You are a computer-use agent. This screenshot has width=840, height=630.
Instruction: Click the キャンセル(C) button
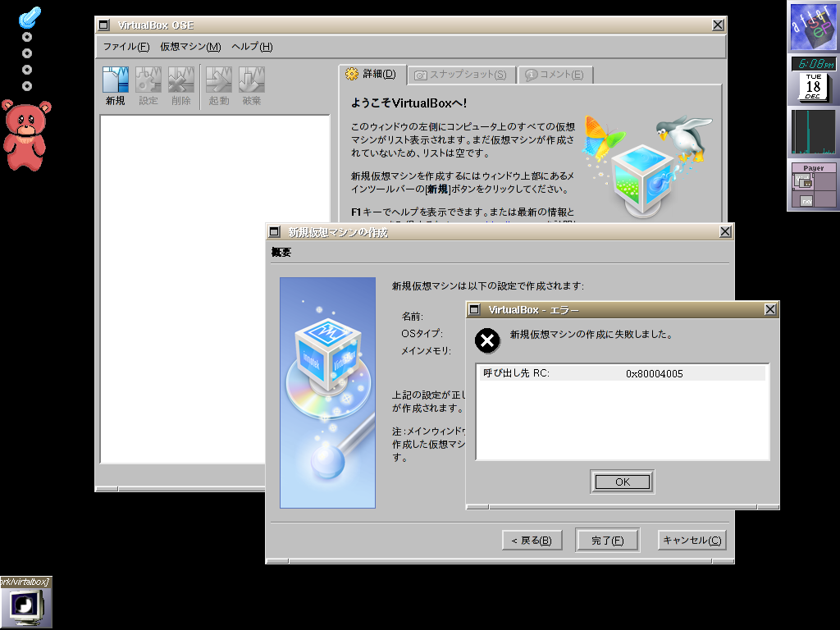pos(692,540)
